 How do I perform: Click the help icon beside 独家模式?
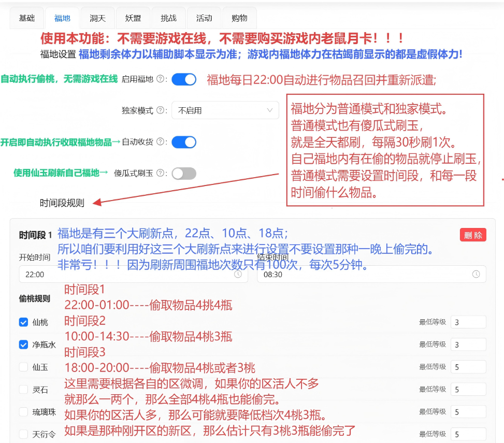[160, 110]
